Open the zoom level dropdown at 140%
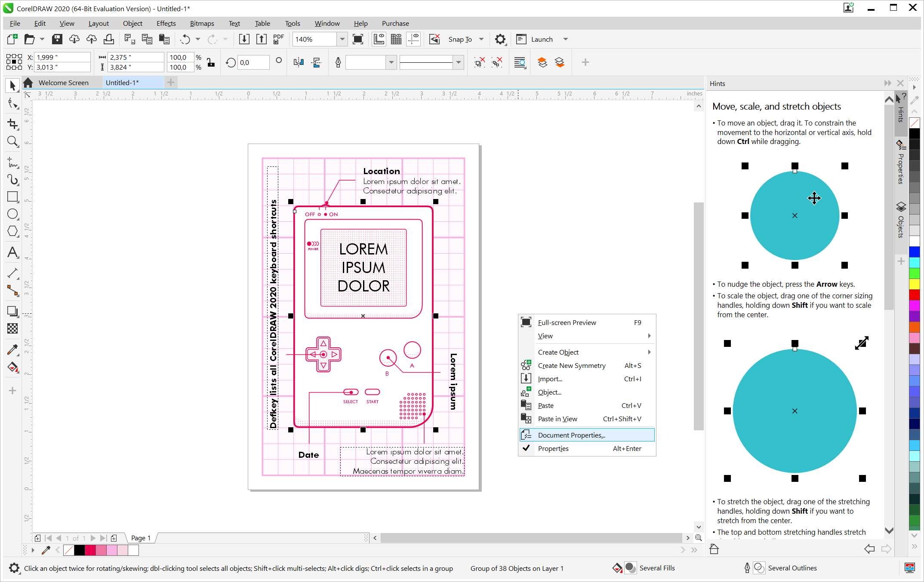This screenshot has width=924, height=582. (x=342, y=39)
